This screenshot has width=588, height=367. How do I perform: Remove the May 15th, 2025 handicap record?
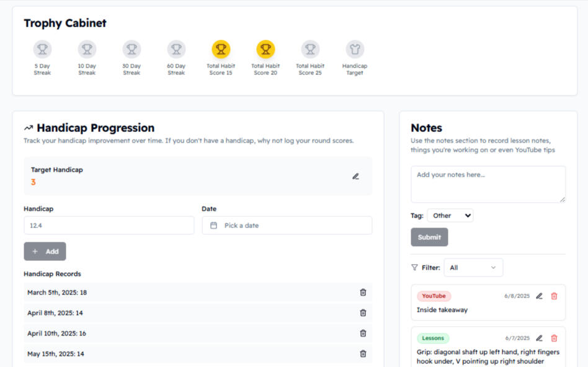pyautogui.click(x=363, y=354)
